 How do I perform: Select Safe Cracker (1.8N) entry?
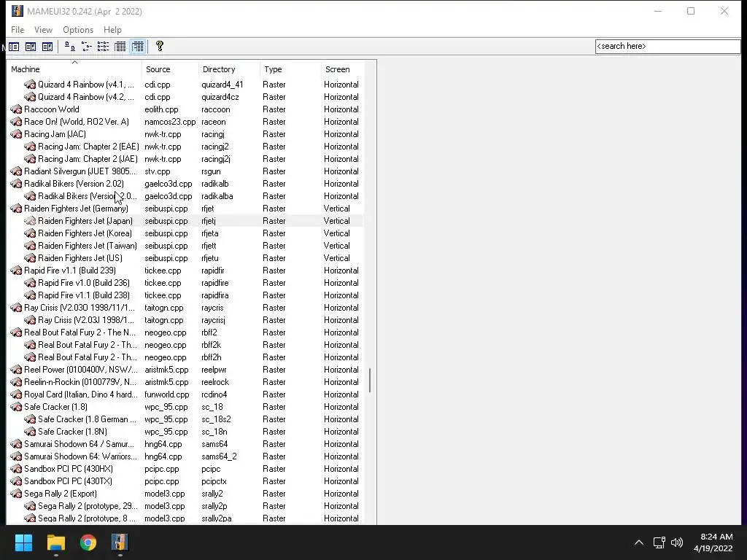(72, 432)
